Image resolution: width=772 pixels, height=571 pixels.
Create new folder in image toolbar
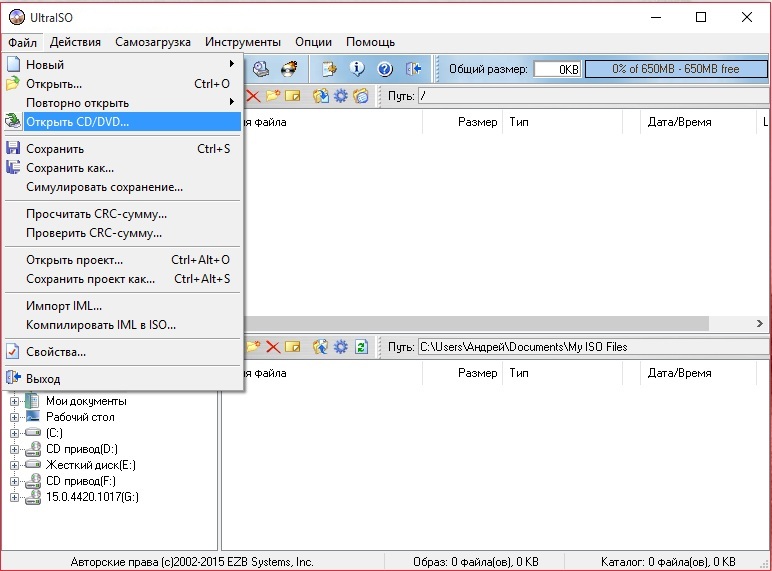tap(273, 96)
